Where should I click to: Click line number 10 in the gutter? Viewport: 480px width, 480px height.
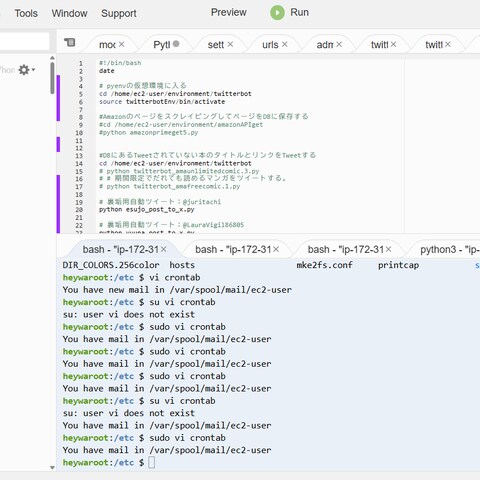(x=79, y=133)
